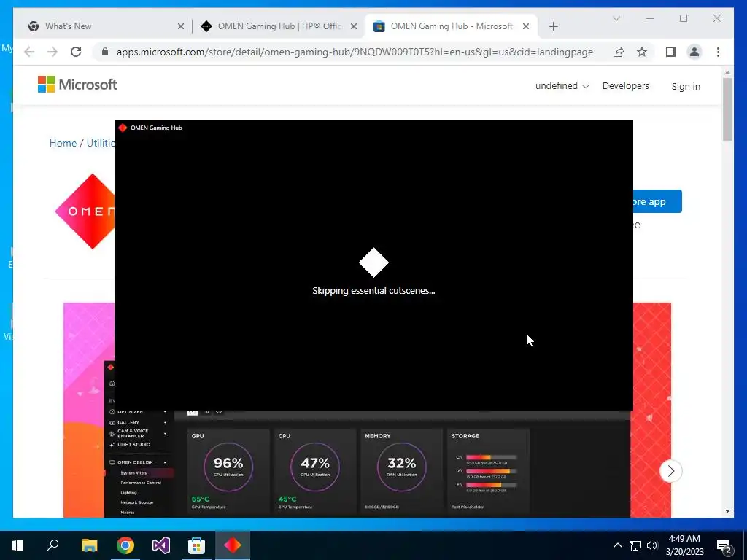Image resolution: width=747 pixels, height=560 pixels.
Task: Click the OMEN Gaming Hub window title icon
Action: click(x=123, y=128)
